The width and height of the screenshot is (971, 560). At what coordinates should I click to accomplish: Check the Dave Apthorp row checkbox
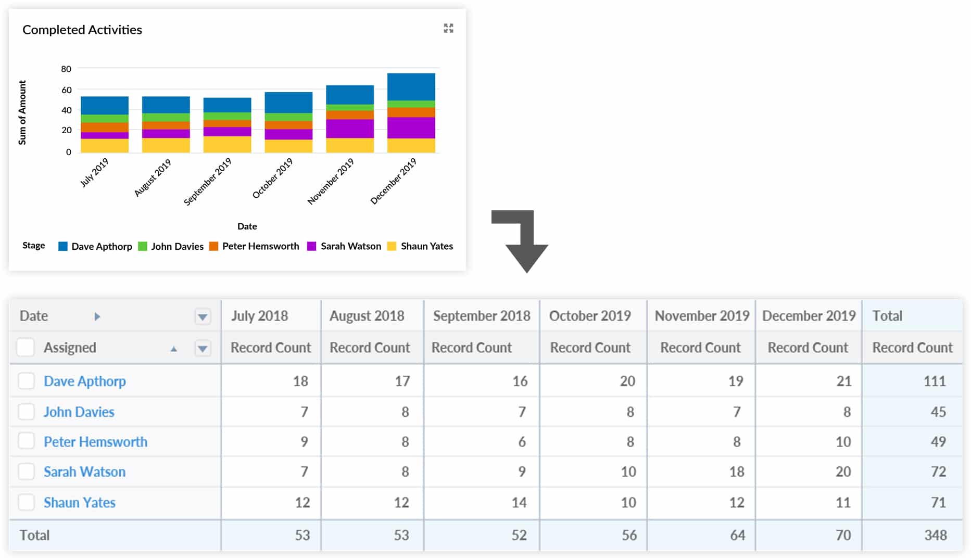pyautogui.click(x=26, y=381)
